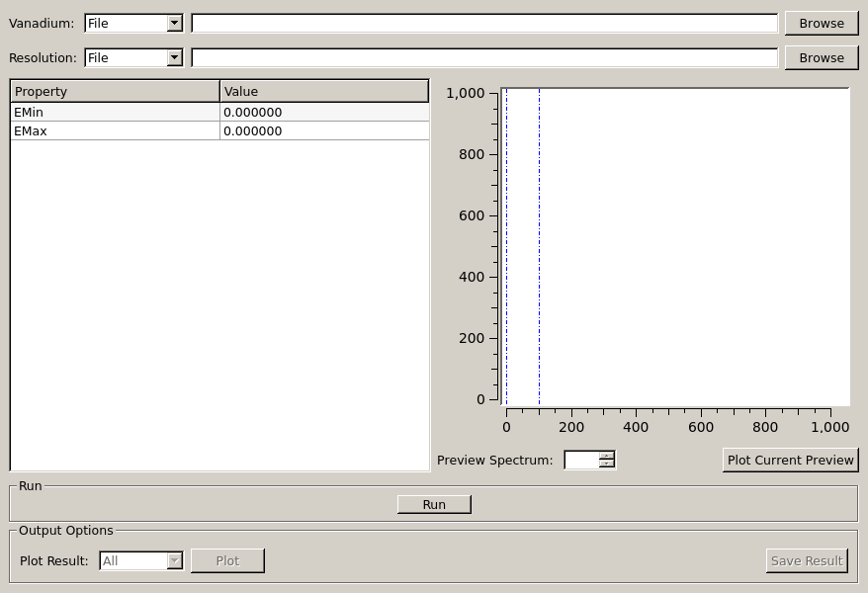Select the EMax property row
The height and width of the screenshot is (593, 868).
tap(115, 130)
